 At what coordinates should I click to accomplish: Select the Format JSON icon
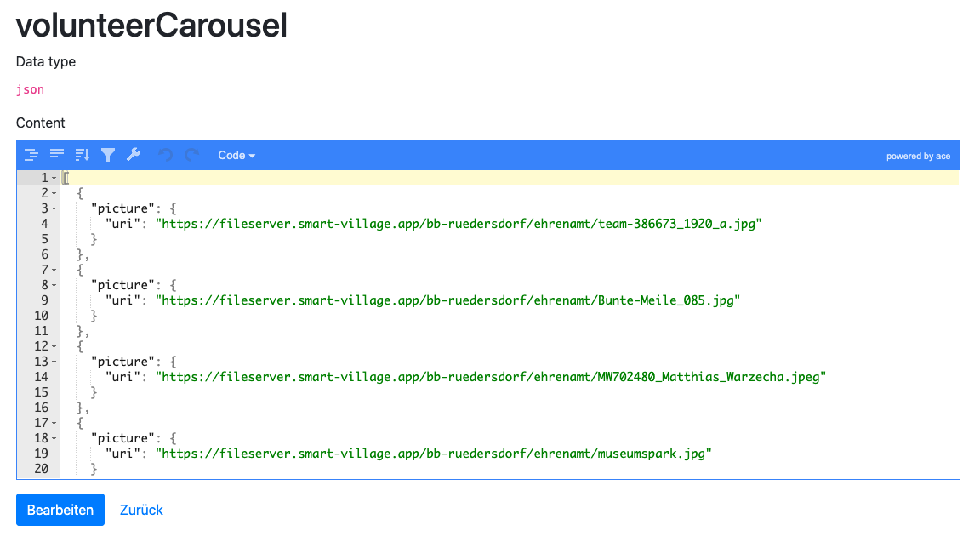[x=31, y=154]
